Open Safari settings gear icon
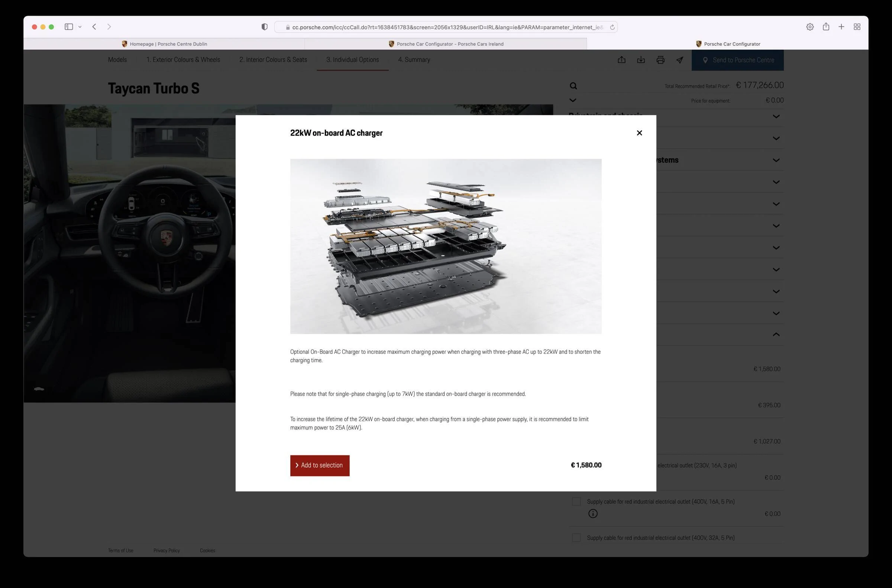Viewport: 892px width, 588px height. click(810, 27)
